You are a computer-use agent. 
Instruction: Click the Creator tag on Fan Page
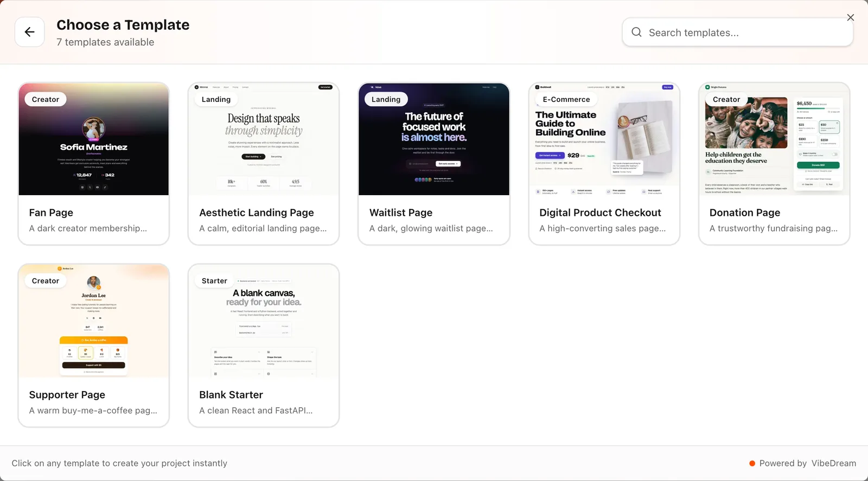[46, 99]
